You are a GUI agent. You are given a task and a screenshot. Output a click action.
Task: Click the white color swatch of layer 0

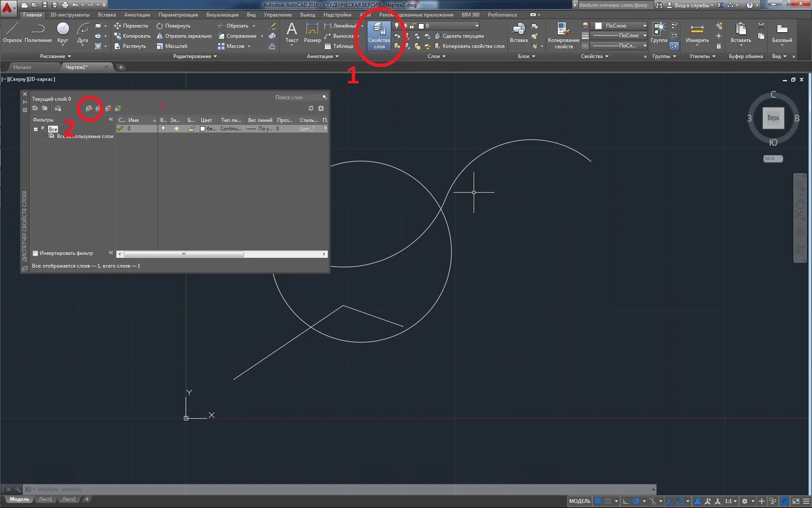click(203, 129)
